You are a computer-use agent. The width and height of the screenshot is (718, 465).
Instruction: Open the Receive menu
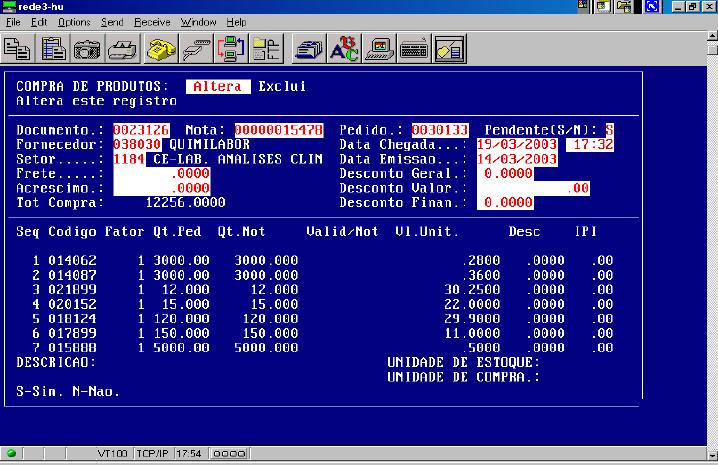point(152,22)
